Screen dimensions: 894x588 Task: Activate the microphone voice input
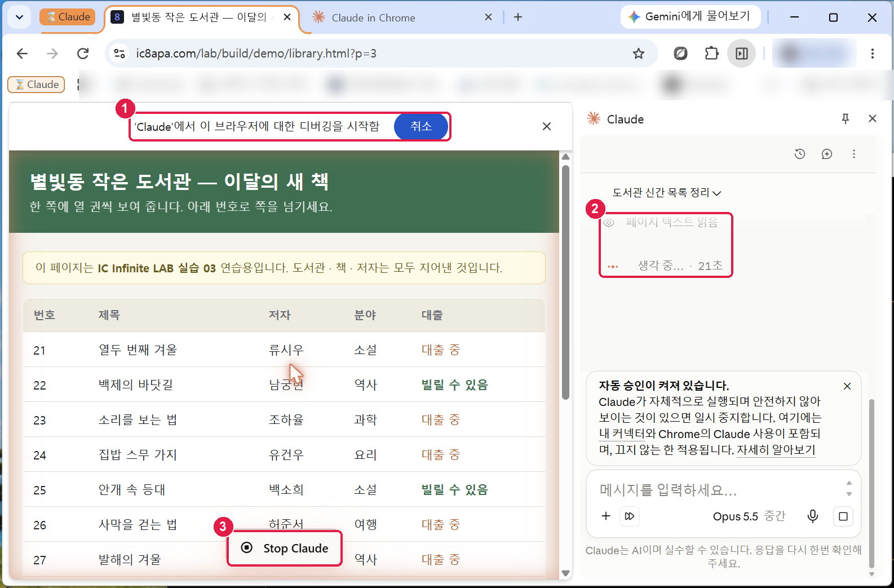pyautogui.click(x=813, y=516)
